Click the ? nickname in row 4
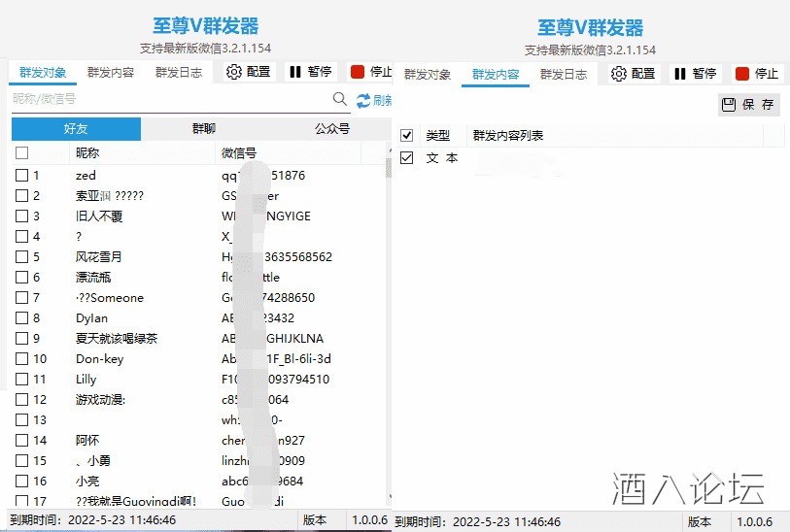This screenshot has height=532, width=790. pos(79,237)
